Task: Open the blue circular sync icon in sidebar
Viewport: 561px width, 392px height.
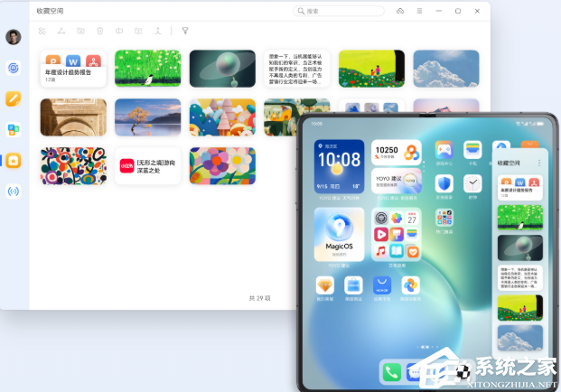Action: click(14, 68)
